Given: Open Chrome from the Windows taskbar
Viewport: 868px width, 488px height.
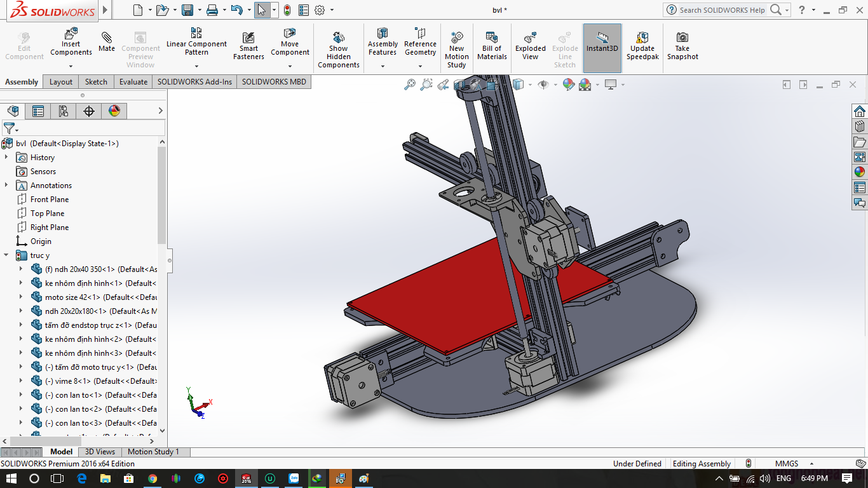Looking at the screenshot, I should click(x=153, y=478).
